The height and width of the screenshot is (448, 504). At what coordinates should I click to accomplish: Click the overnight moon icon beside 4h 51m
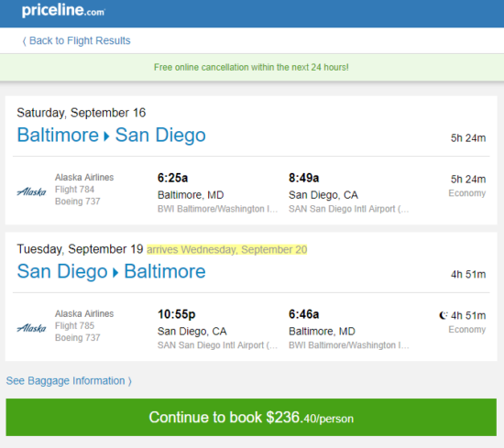pyautogui.click(x=444, y=315)
